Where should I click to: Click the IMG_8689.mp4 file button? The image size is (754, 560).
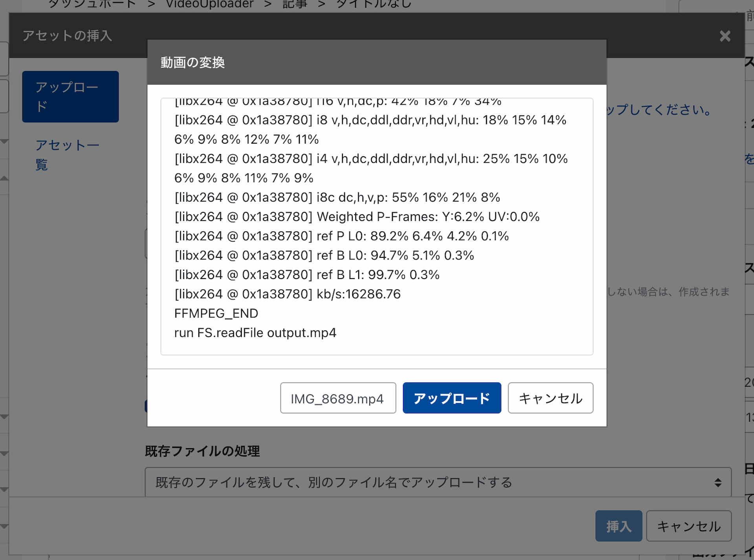click(x=338, y=398)
